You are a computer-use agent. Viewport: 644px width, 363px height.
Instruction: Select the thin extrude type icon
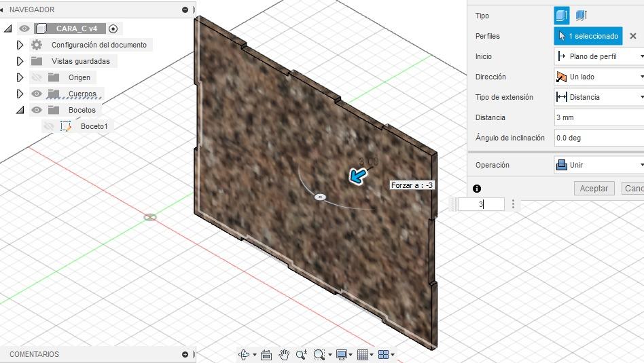click(x=581, y=16)
